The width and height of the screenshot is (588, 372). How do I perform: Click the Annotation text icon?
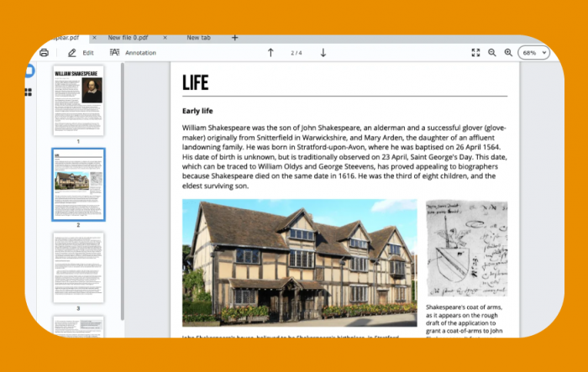[x=114, y=53]
